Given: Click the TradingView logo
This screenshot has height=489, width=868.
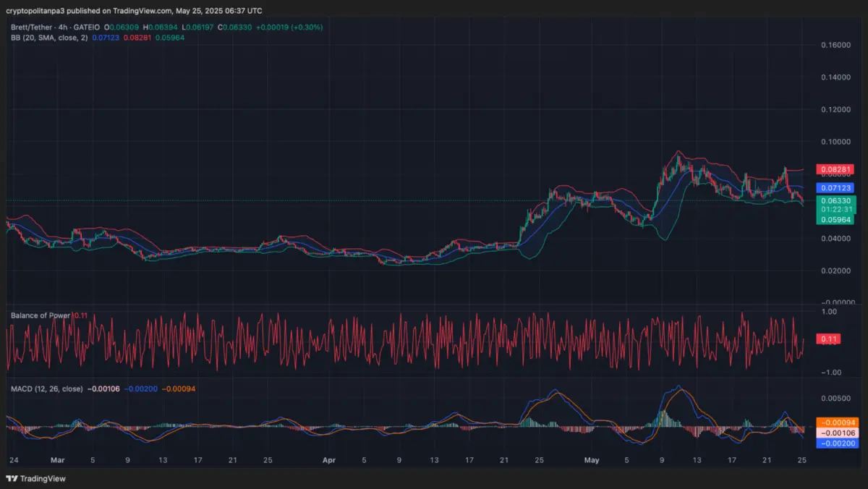Looking at the screenshot, I should [x=34, y=479].
